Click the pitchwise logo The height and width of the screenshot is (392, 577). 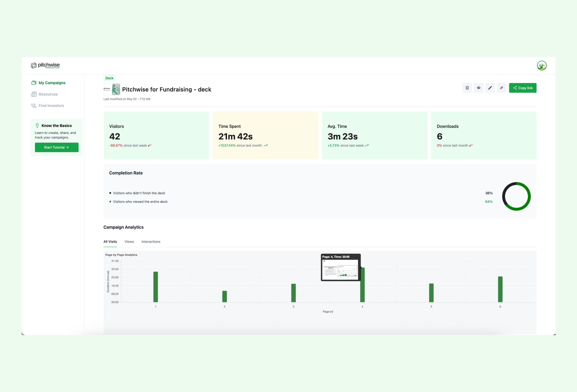pos(45,65)
